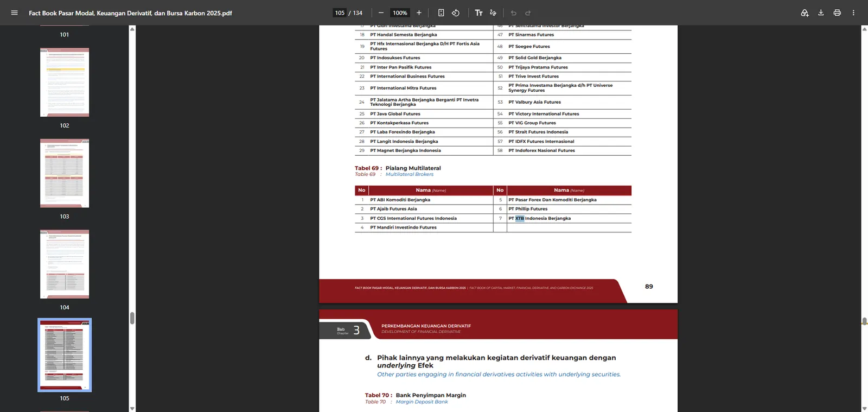Click the thumbnail panel scroll up arrow
This screenshot has width=868, height=412.
tap(132, 29)
